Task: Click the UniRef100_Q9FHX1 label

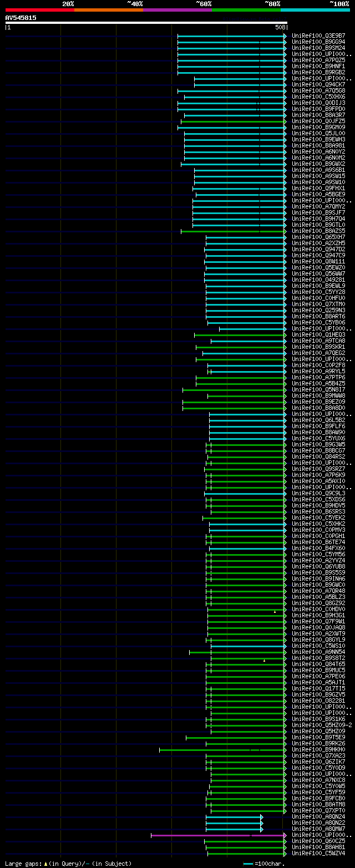Action: click(318, 189)
